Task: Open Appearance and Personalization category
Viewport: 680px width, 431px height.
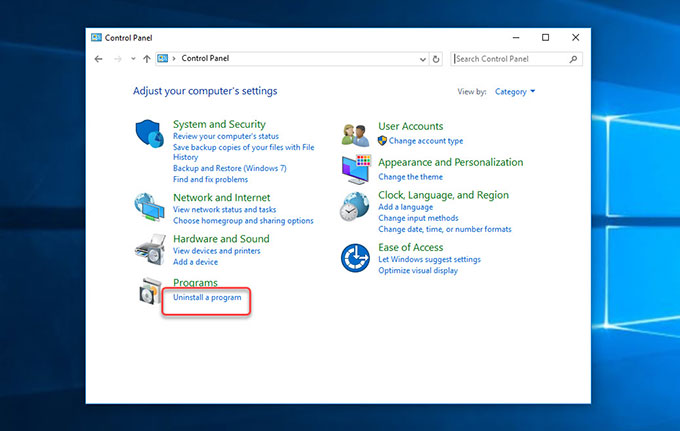Action: pyautogui.click(x=451, y=162)
